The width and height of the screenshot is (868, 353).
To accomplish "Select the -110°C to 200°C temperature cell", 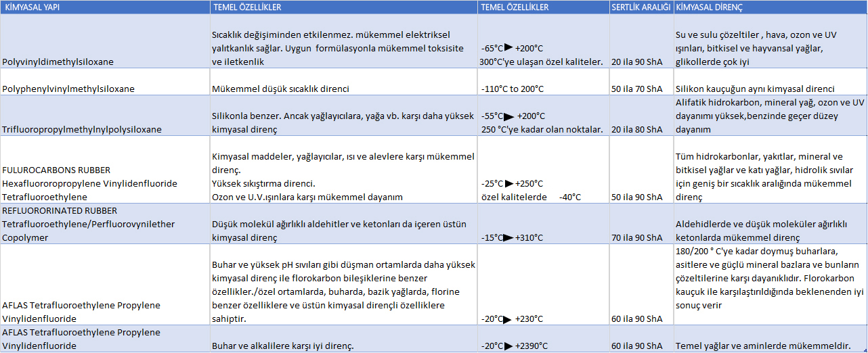I will 544,82.
